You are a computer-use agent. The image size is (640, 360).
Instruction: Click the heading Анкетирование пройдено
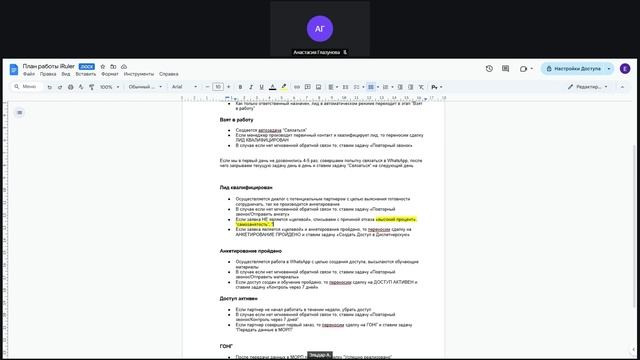click(x=251, y=251)
